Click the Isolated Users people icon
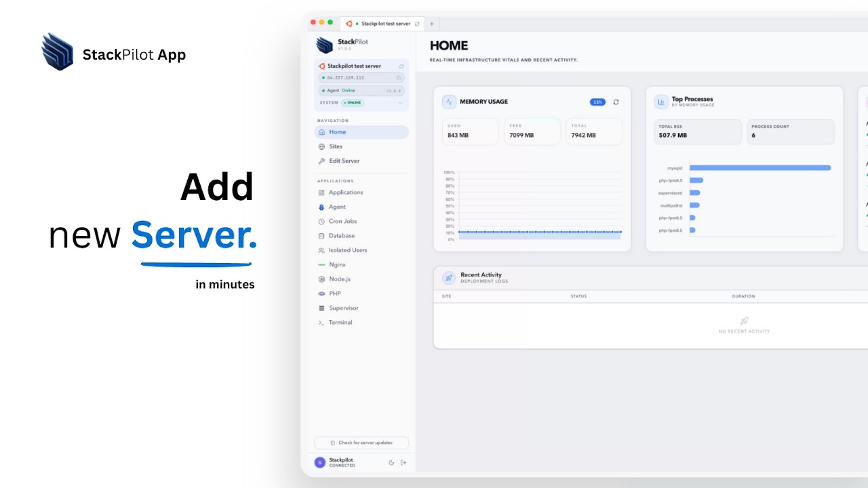Image resolution: width=868 pixels, height=488 pixels. tap(322, 250)
